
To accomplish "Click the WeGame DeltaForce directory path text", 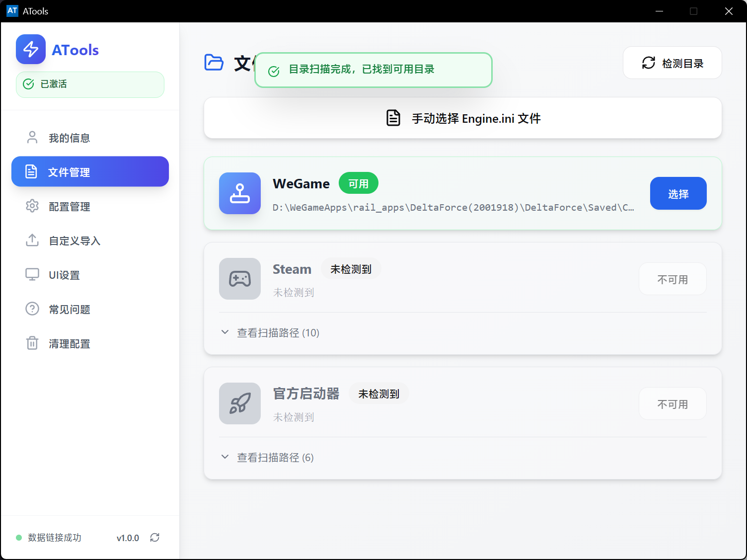I will (x=453, y=208).
